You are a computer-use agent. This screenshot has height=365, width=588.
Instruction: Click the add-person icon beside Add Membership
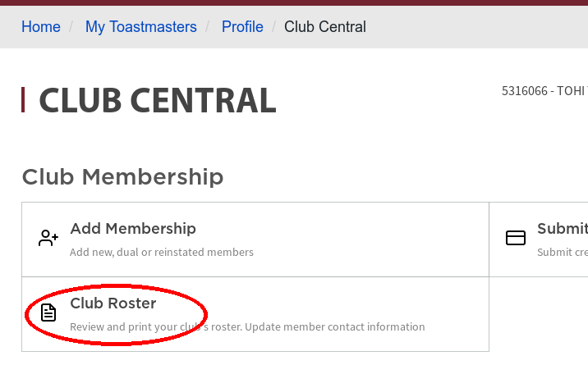(x=48, y=238)
